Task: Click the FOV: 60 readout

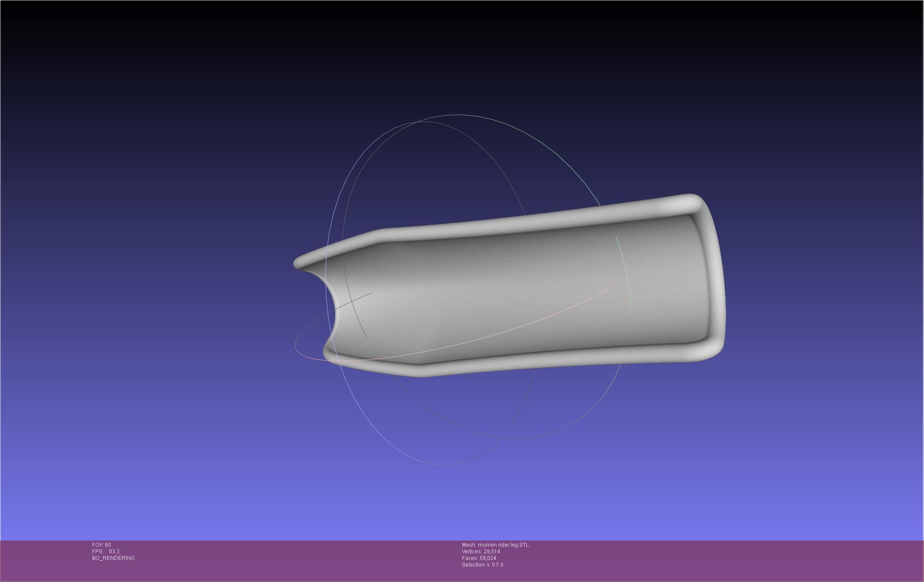Action: coord(101,545)
